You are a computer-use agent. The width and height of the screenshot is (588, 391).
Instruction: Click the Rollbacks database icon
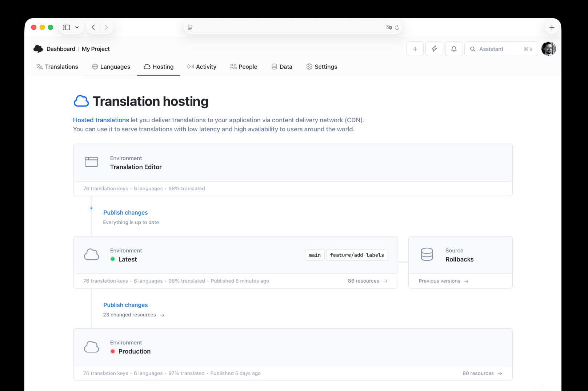[427, 255]
